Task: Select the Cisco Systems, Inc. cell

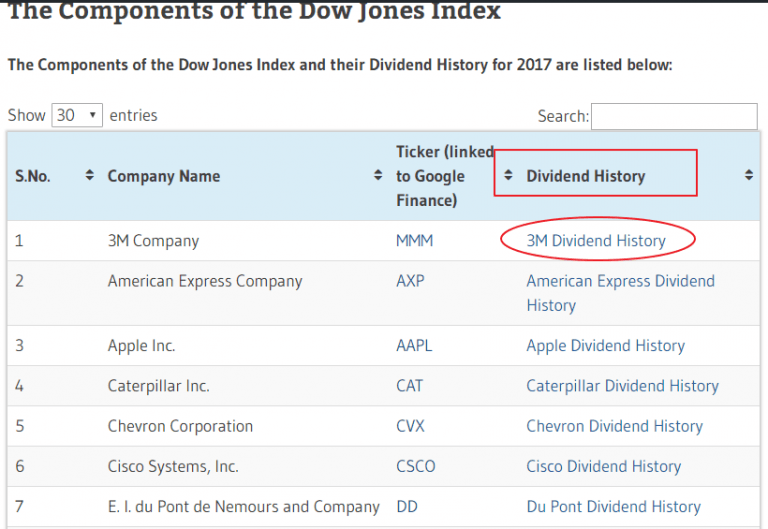Action: (173, 466)
